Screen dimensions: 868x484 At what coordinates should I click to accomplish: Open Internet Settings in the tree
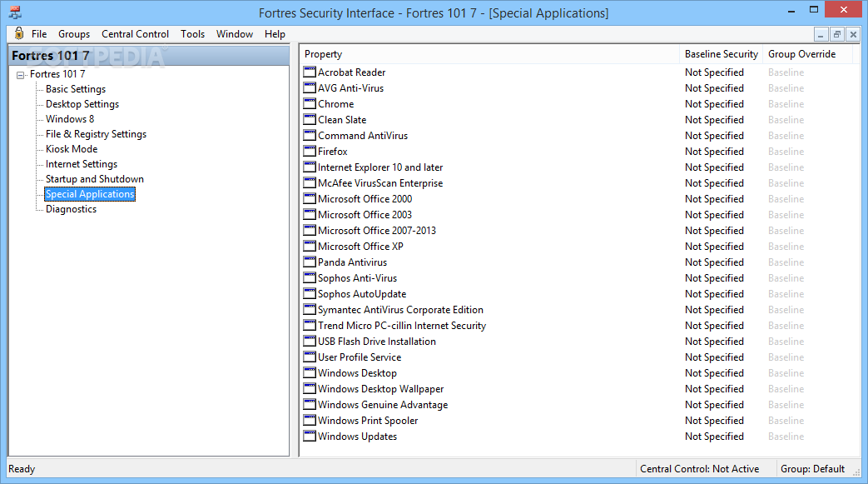[x=82, y=163]
